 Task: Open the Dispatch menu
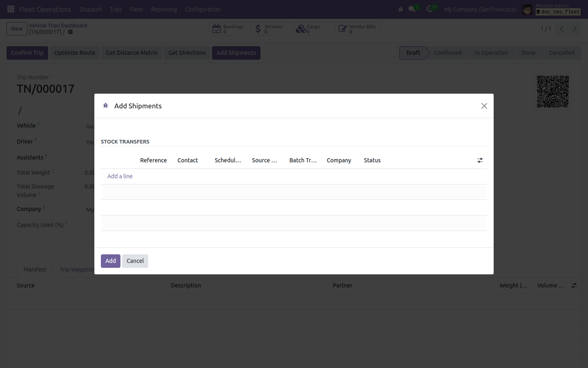[91, 9]
